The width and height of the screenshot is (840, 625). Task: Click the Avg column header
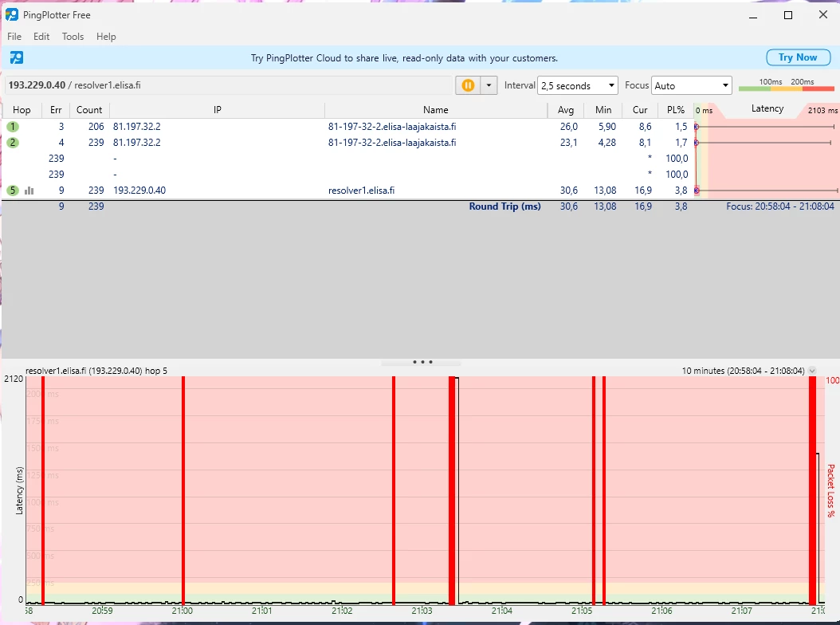point(566,110)
